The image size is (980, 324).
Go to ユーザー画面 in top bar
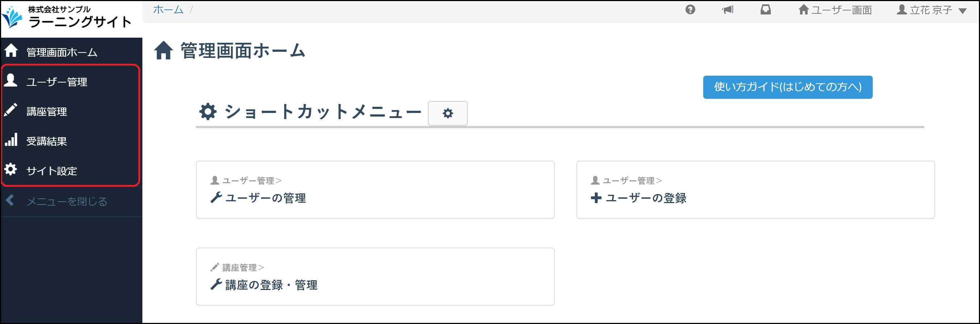(x=835, y=10)
